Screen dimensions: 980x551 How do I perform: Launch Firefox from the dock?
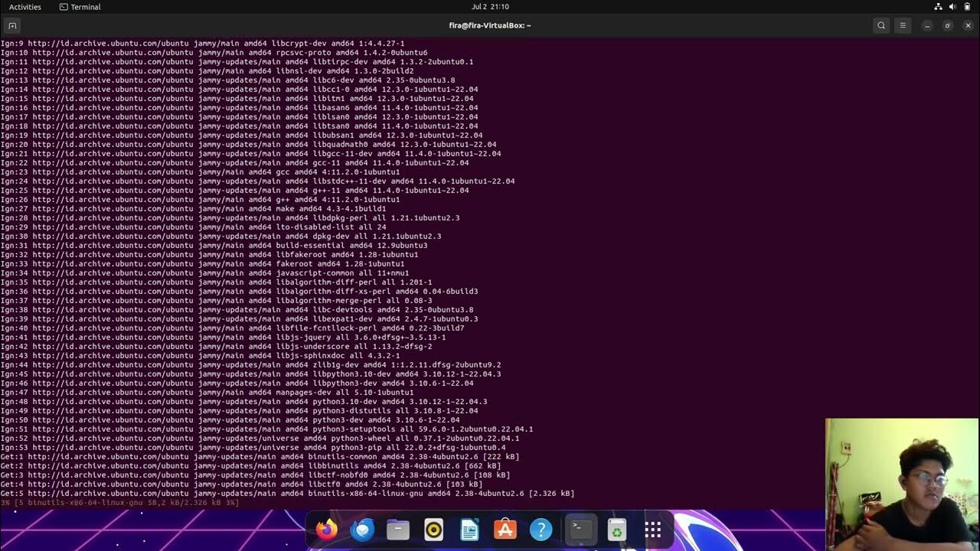click(327, 530)
